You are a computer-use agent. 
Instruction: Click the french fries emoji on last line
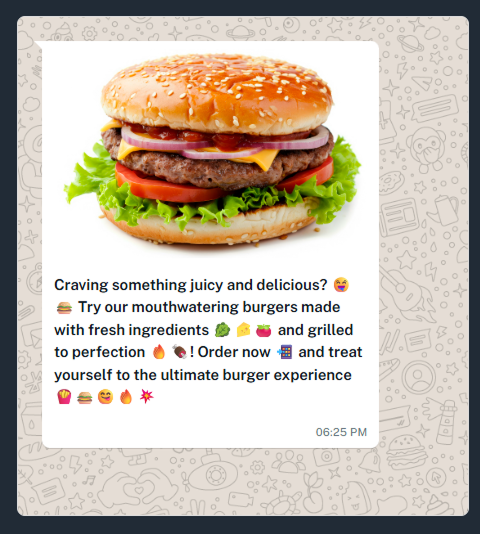[x=64, y=397]
